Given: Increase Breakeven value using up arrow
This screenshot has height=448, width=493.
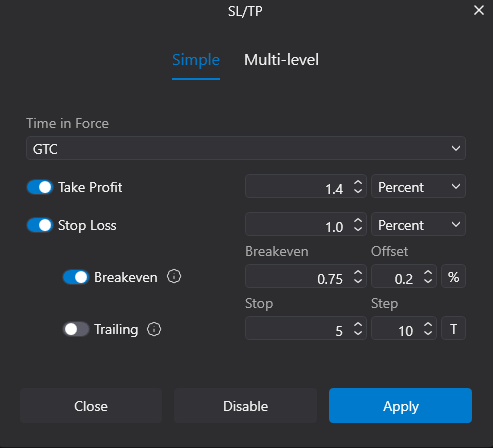Looking at the screenshot, I should point(358,273).
